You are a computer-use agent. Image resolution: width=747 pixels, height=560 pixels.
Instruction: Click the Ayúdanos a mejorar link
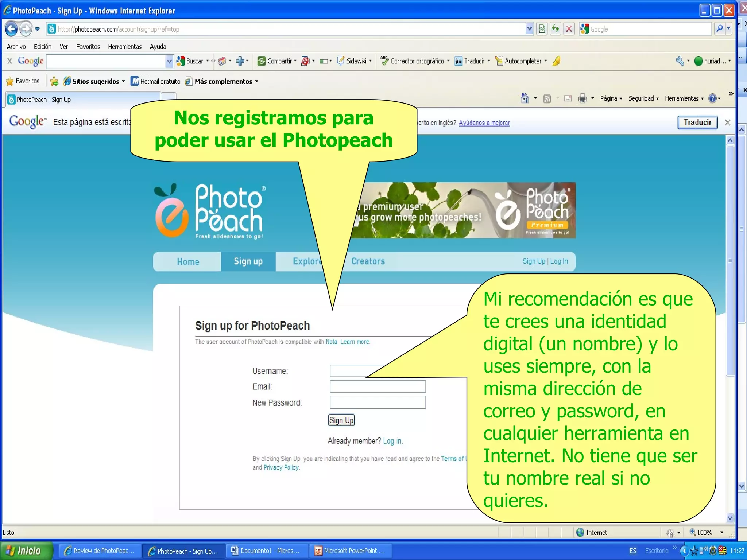pyautogui.click(x=484, y=123)
